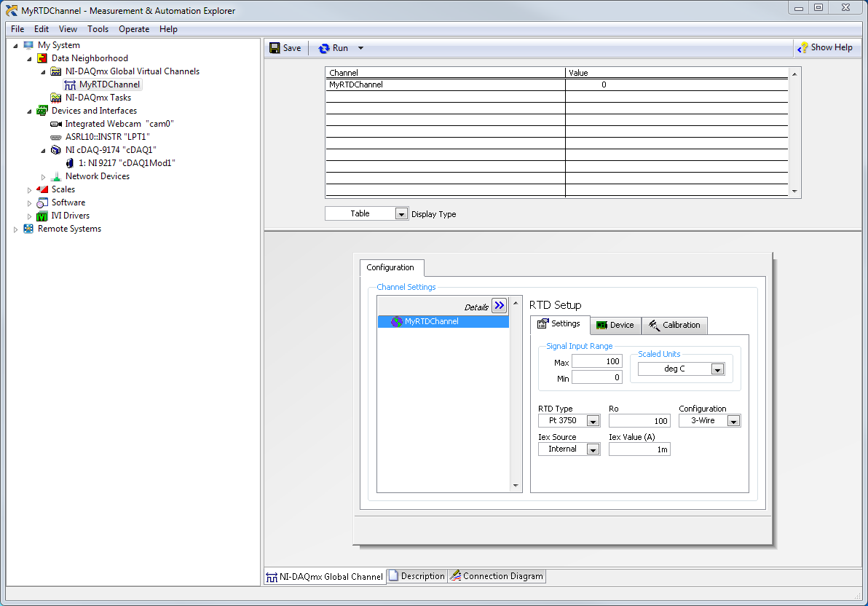The height and width of the screenshot is (606, 868).
Task: Select MyRTDChannel row in Channel Settings list
Action: coord(443,322)
